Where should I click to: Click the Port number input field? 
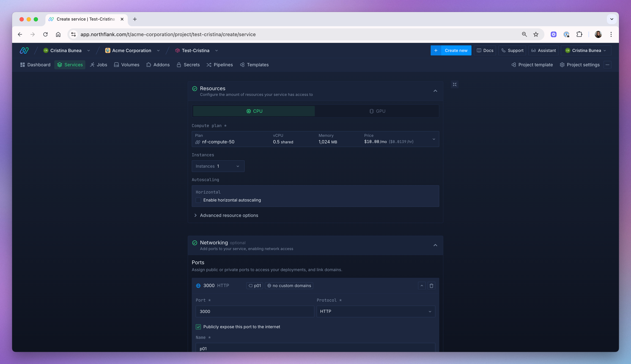[x=255, y=312]
